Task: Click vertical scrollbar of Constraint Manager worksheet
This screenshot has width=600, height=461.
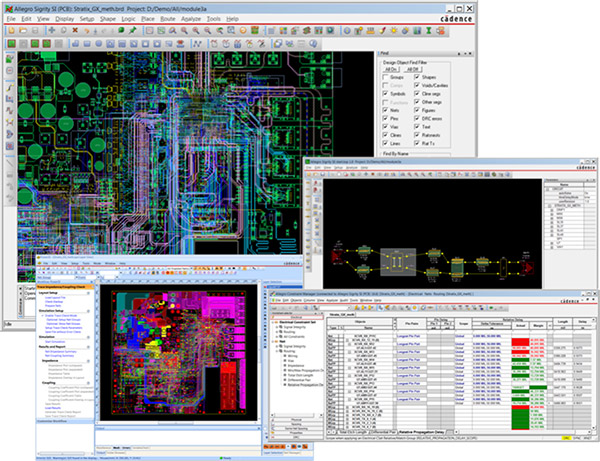Action: pyautogui.click(x=594, y=374)
